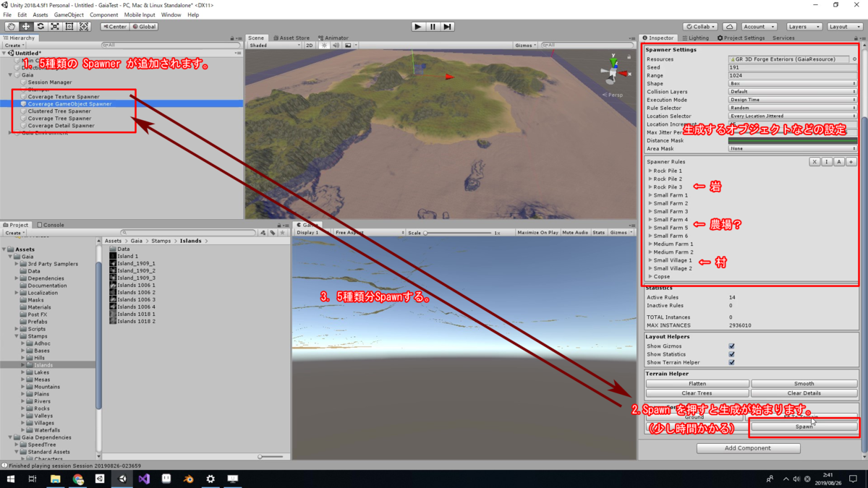Expand the Medium Farm 1 rule

click(x=650, y=244)
